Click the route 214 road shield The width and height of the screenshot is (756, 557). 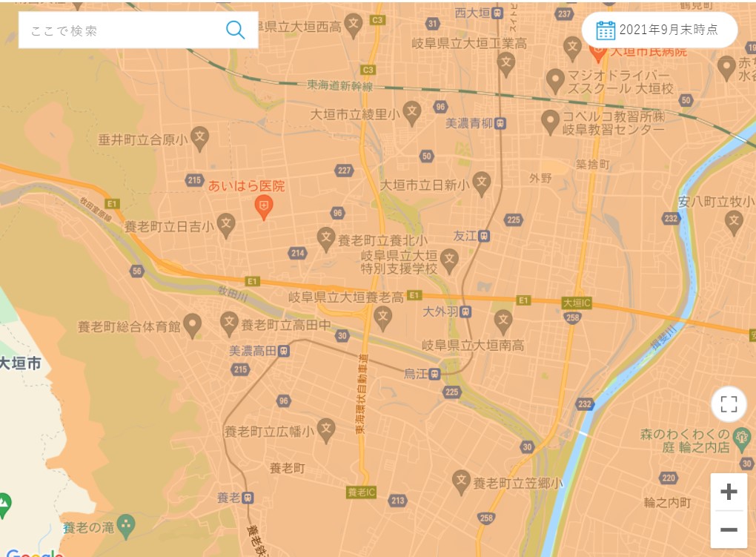coord(297,253)
